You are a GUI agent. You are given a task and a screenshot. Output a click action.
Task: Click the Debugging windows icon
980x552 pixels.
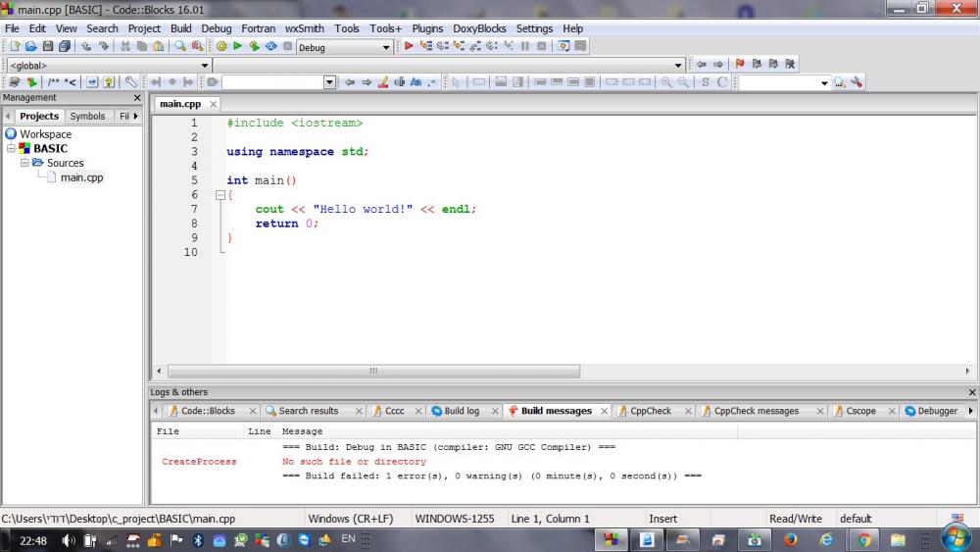(563, 46)
